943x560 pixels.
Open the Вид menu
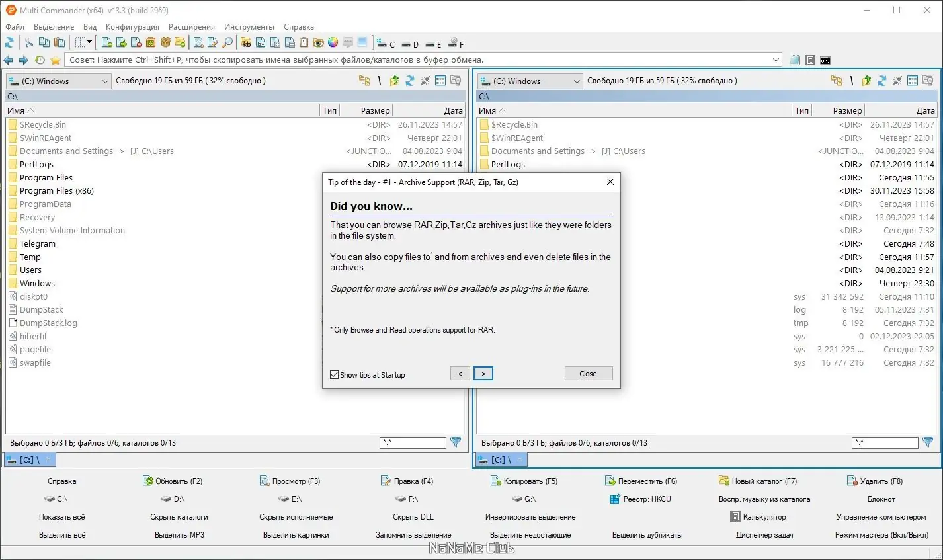click(90, 27)
